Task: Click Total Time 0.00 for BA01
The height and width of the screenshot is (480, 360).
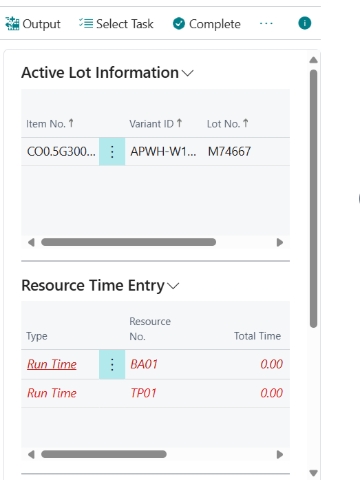Action: [272, 364]
